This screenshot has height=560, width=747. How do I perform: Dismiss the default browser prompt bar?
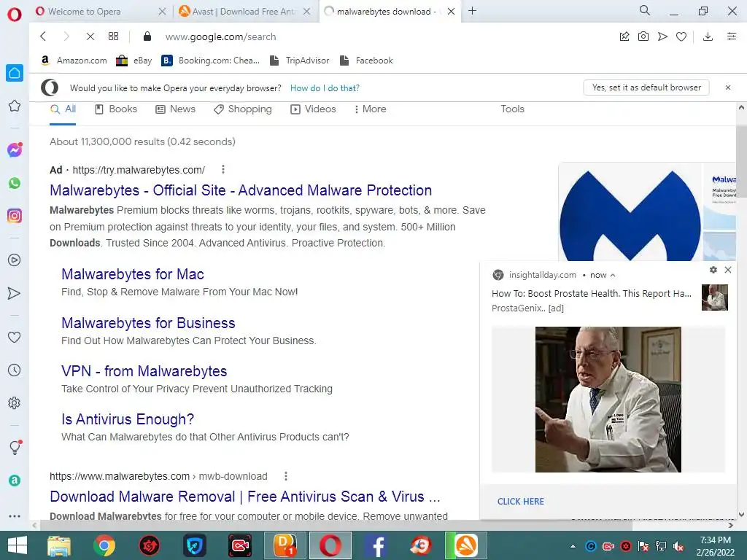click(x=728, y=87)
